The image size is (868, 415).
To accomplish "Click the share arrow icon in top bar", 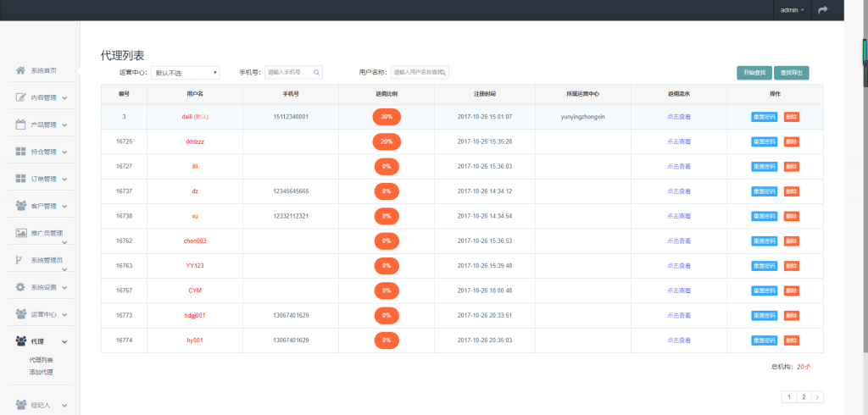I will pos(821,10).
